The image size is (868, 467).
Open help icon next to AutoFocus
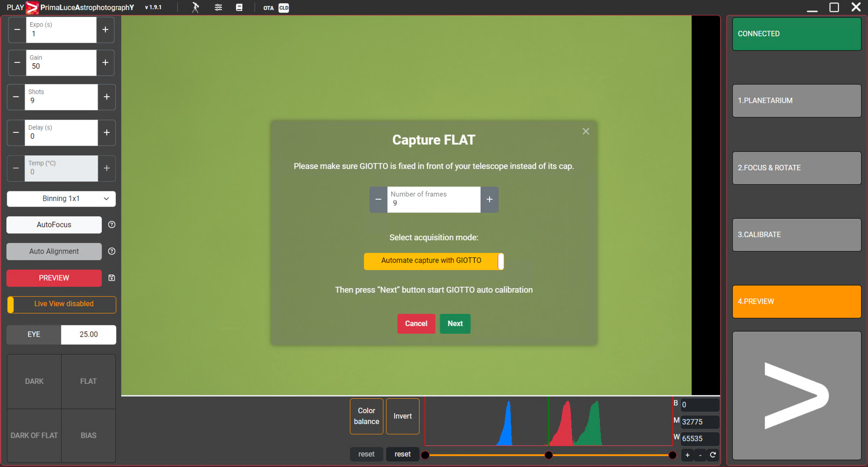click(112, 225)
